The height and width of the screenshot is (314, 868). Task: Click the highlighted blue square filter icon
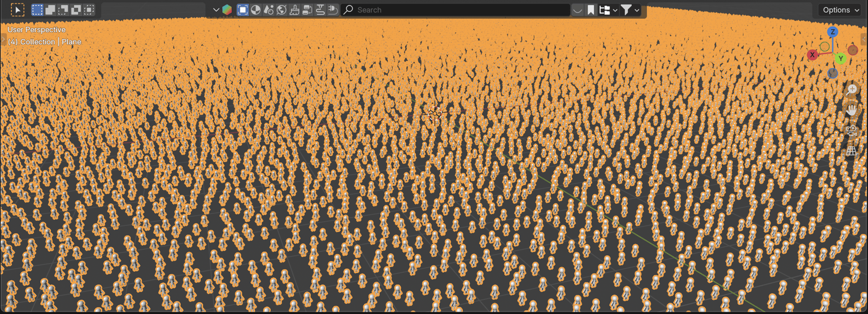click(x=243, y=10)
